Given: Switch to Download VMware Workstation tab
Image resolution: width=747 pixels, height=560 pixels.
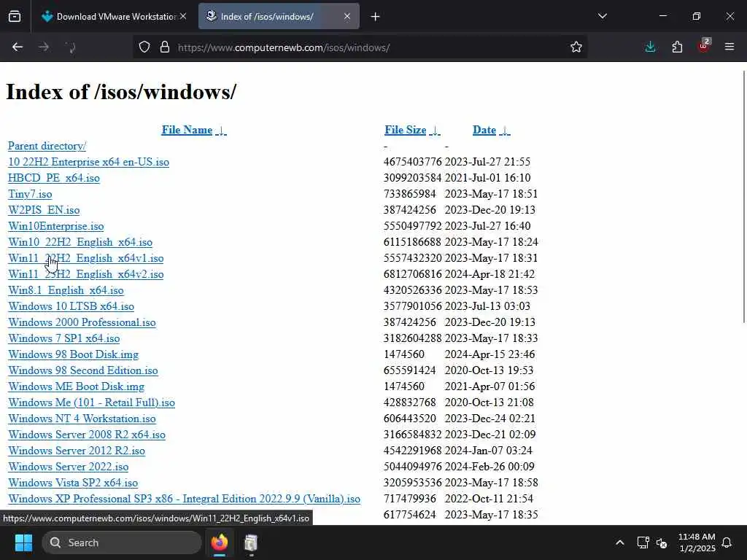Looking at the screenshot, I should click(x=115, y=16).
